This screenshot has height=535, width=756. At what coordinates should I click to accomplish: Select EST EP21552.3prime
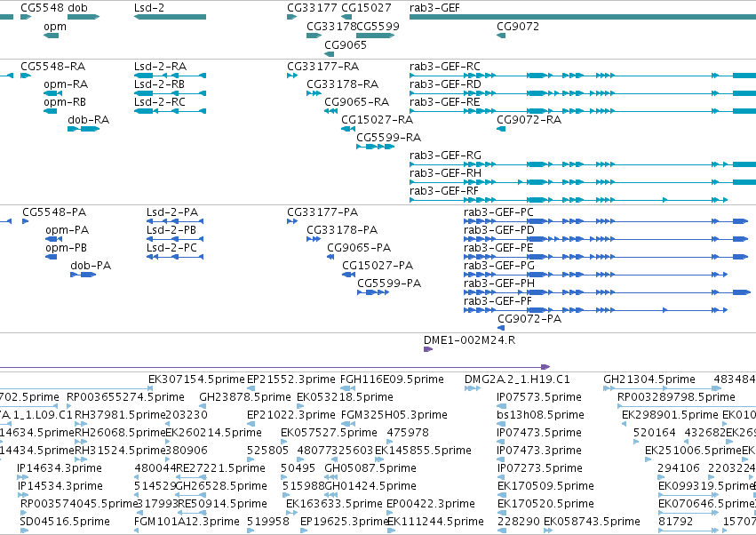pyautogui.click(x=291, y=379)
